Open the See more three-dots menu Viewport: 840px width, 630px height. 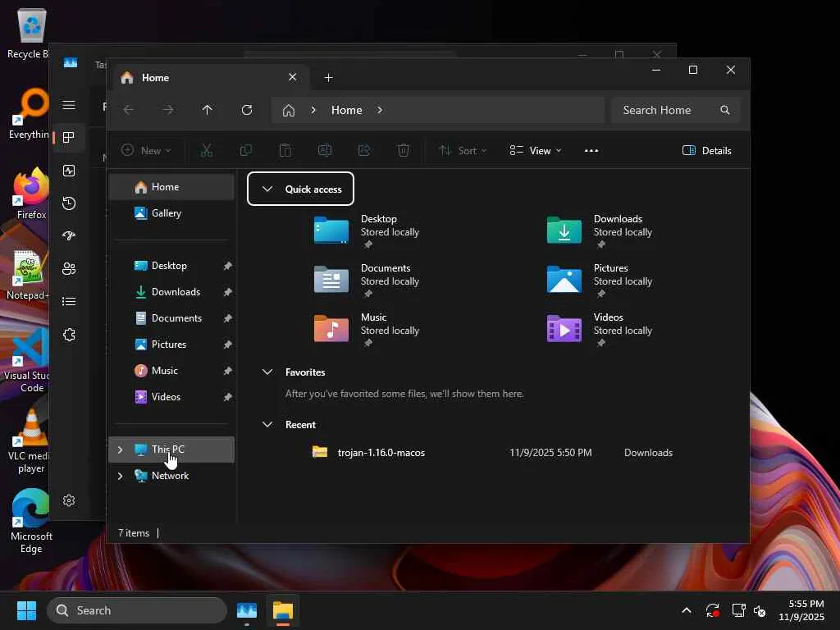(x=591, y=151)
